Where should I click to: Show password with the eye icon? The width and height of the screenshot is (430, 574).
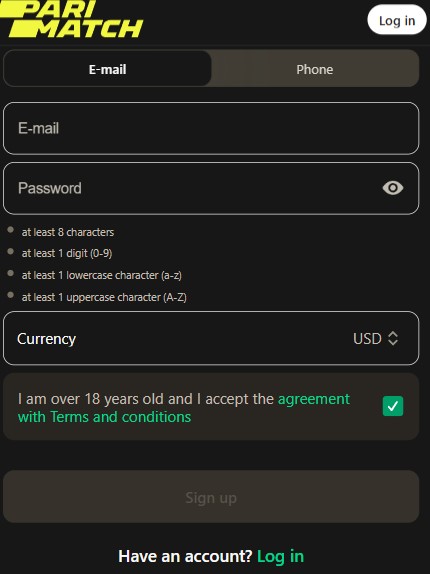393,188
